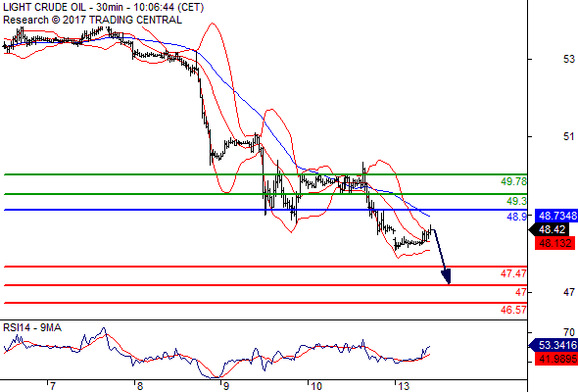This screenshot has width=578, height=392.
Task: Click the RSI14 - 9MA indicator label
Action: (32, 327)
